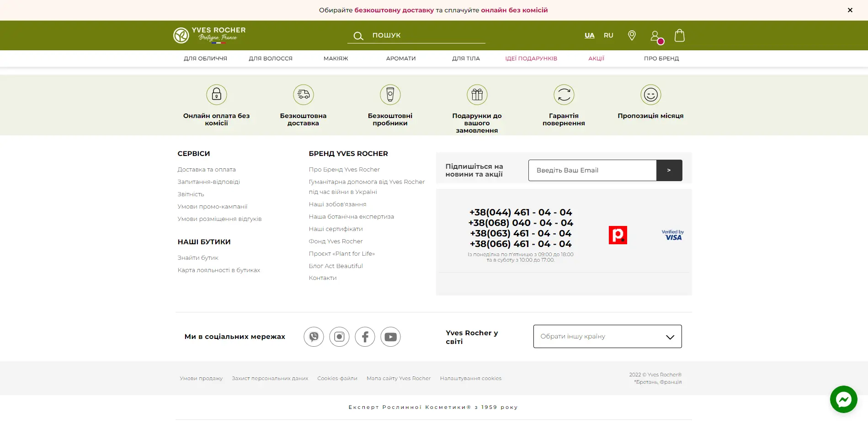Click phone number +38(068) 040 - 04 - 04
Image resolution: width=868 pixels, height=424 pixels.
[521, 223]
